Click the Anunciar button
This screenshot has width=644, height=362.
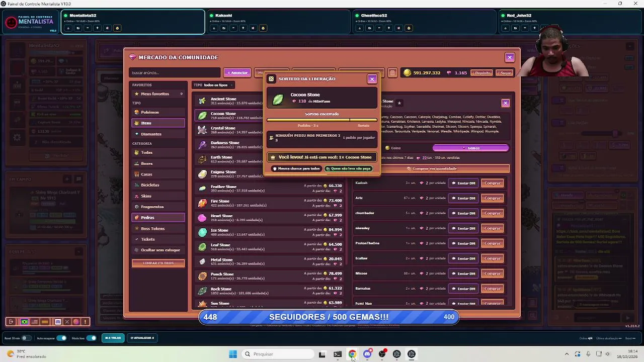coord(237,73)
